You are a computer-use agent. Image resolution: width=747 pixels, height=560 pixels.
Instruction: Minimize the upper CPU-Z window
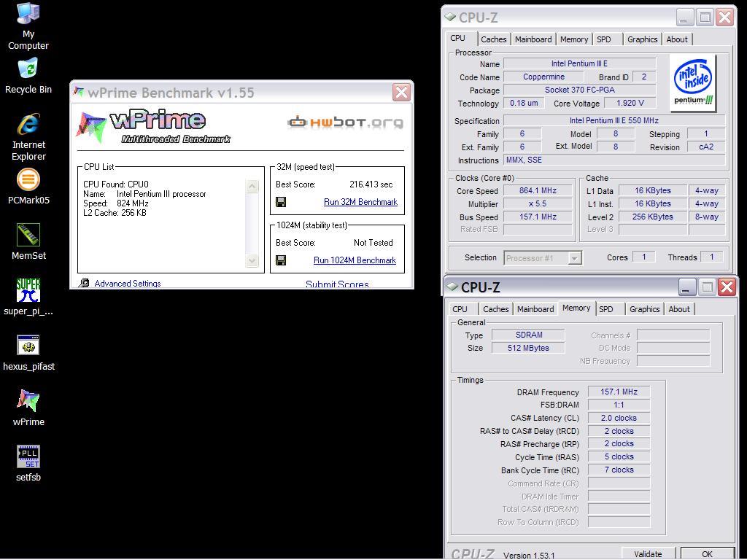(x=684, y=17)
